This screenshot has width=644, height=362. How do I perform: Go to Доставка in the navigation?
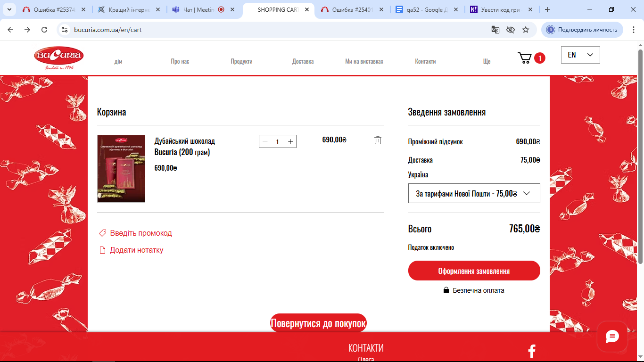(303, 61)
